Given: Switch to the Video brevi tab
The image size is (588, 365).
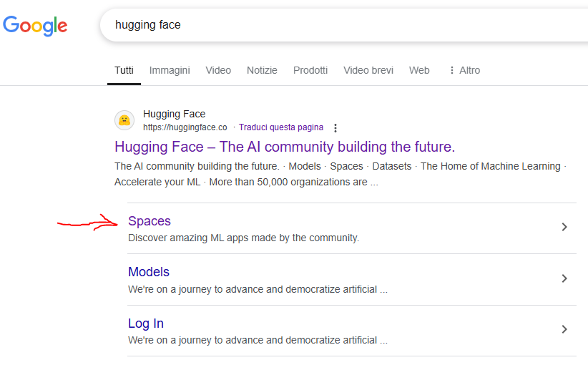Looking at the screenshot, I should [x=368, y=70].
